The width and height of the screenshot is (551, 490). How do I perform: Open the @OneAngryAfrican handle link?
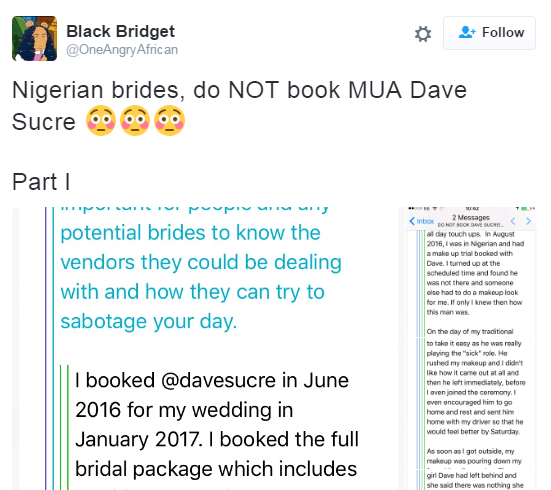(122, 50)
